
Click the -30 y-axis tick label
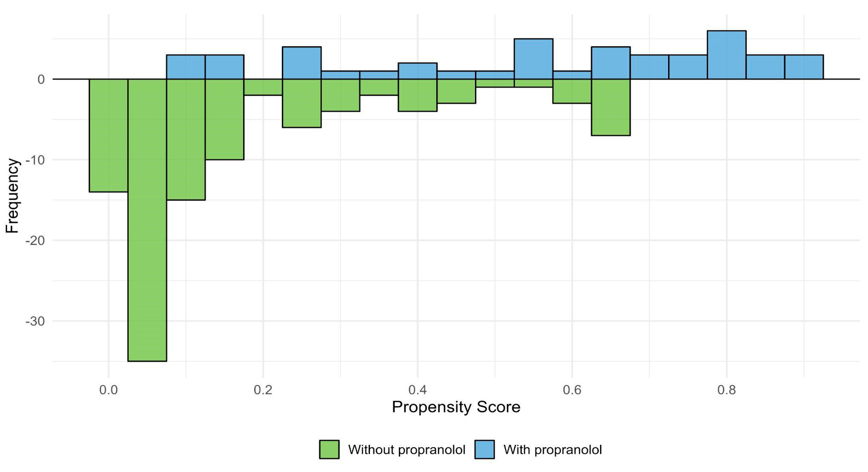pos(35,321)
